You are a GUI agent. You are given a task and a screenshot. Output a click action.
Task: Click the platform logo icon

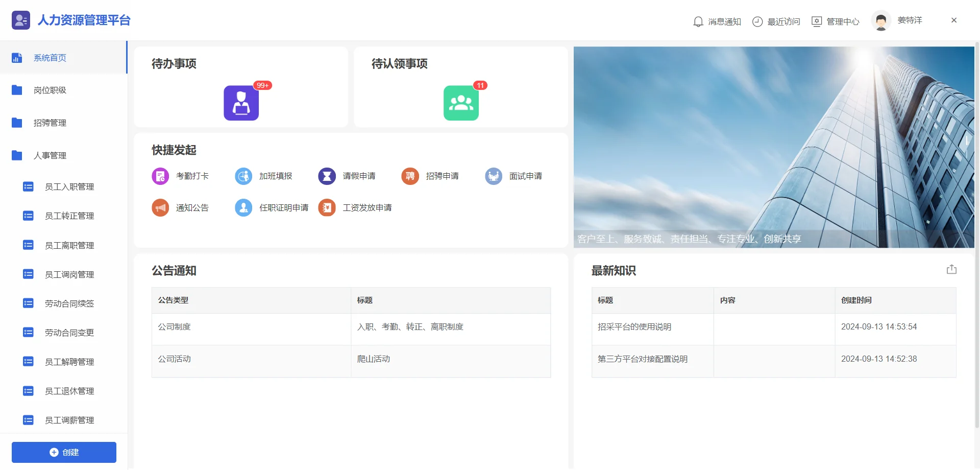pyautogui.click(x=21, y=20)
